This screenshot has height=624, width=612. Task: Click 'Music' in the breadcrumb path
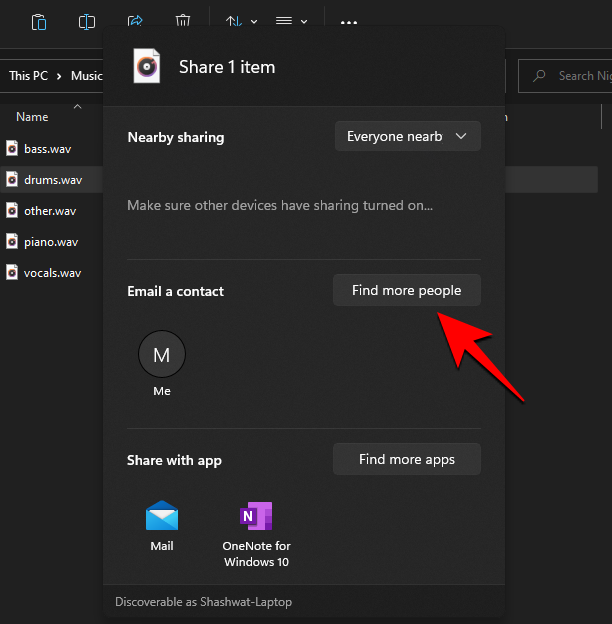[87, 76]
